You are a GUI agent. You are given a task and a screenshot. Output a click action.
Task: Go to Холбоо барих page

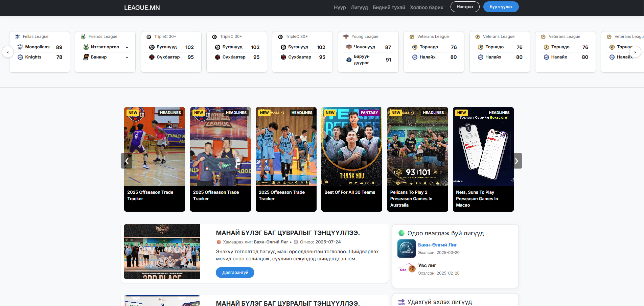tap(426, 7)
